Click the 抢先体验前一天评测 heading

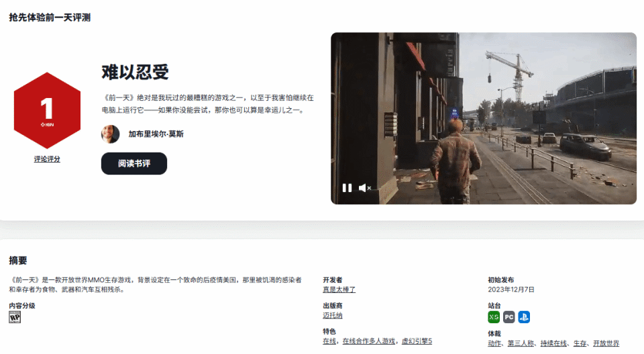point(50,17)
